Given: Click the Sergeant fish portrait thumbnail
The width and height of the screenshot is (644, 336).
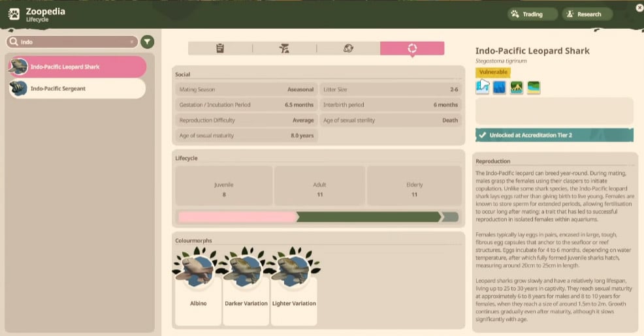Looking at the screenshot, I should tap(18, 88).
